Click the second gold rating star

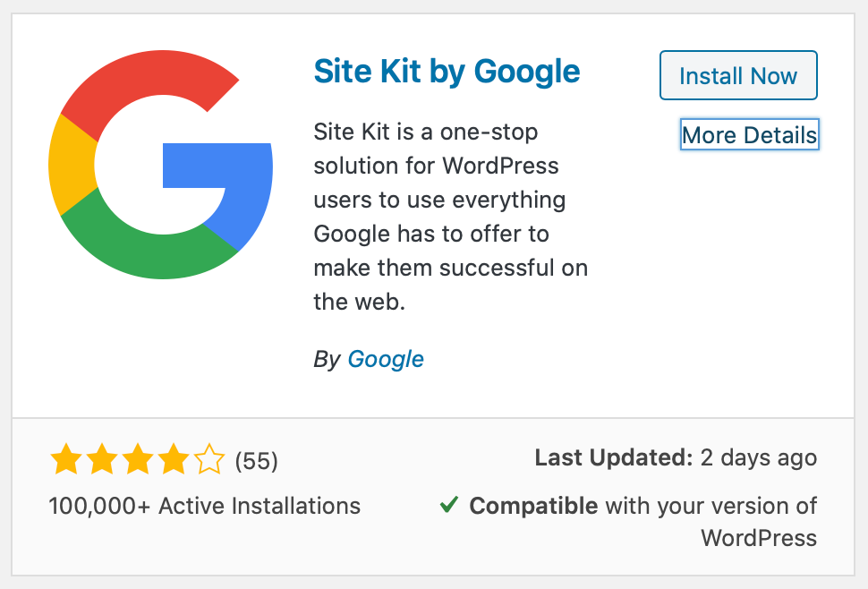tap(102, 459)
